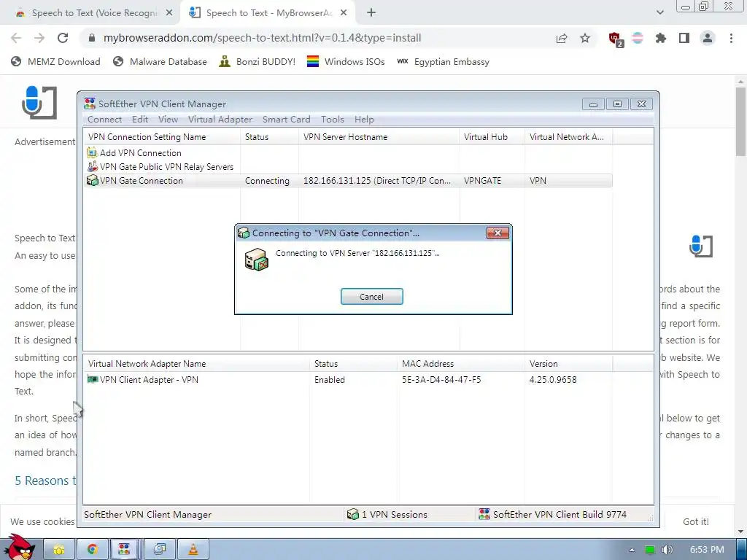Open the uBlock Origin extension icon

(x=616, y=39)
